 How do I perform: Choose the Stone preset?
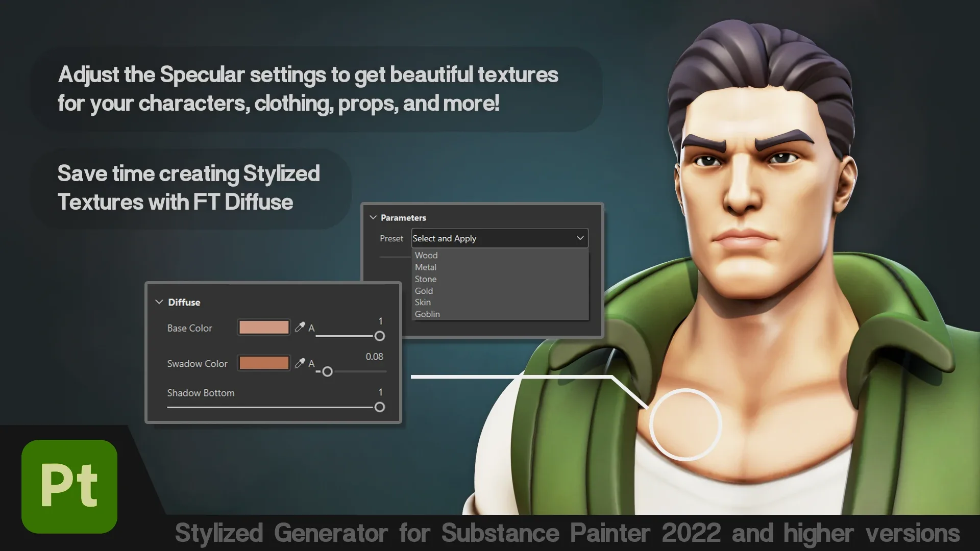click(x=425, y=279)
